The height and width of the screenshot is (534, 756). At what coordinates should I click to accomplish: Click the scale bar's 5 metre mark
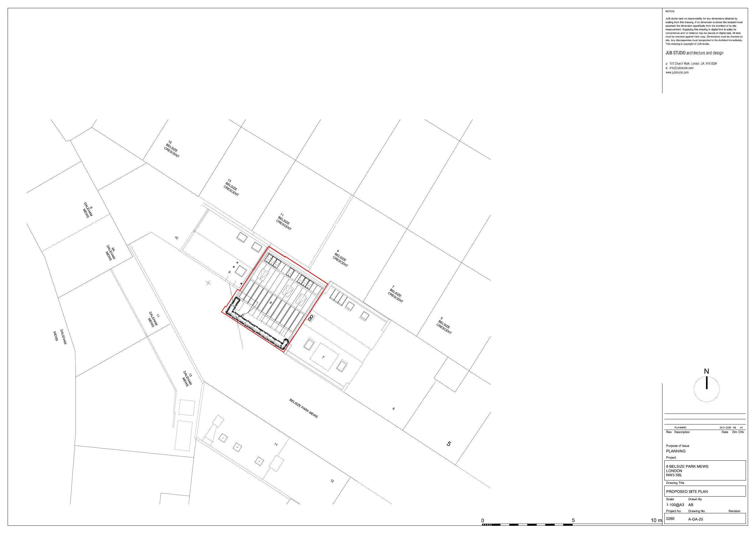[573, 521]
